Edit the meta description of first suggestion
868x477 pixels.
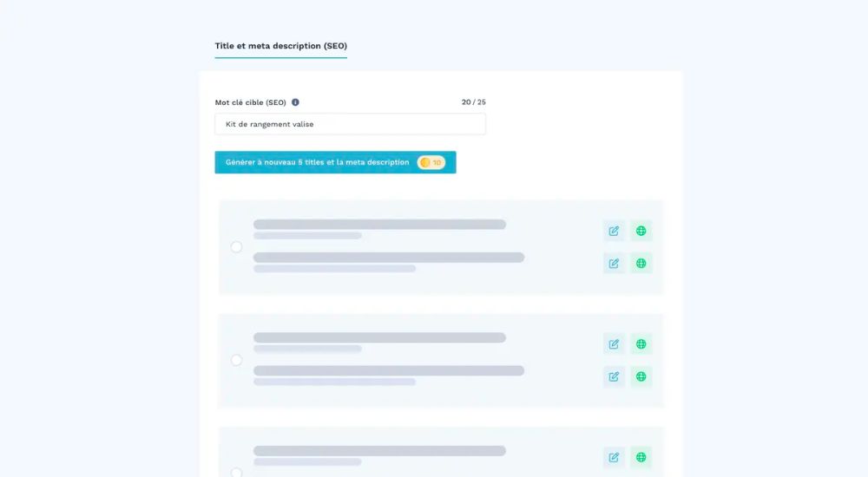pos(614,263)
